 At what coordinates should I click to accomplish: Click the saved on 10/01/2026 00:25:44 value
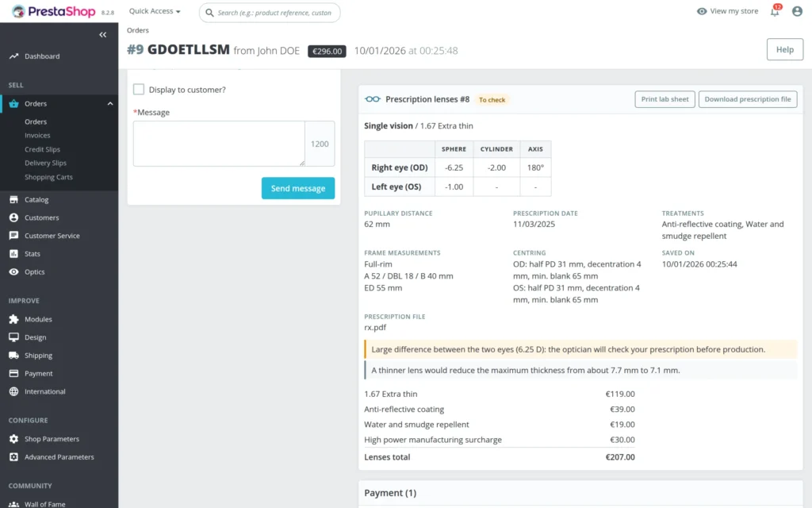click(x=699, y=264)
